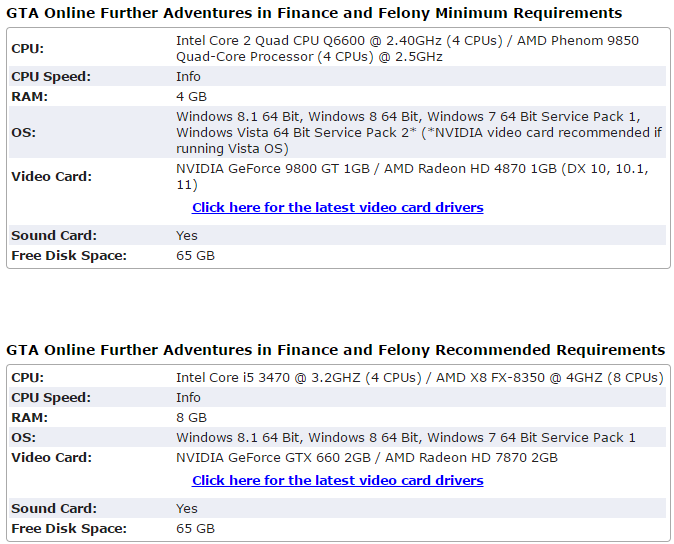
Task: Click the Recommended Requirements heading
Action: tap(335, 350)
